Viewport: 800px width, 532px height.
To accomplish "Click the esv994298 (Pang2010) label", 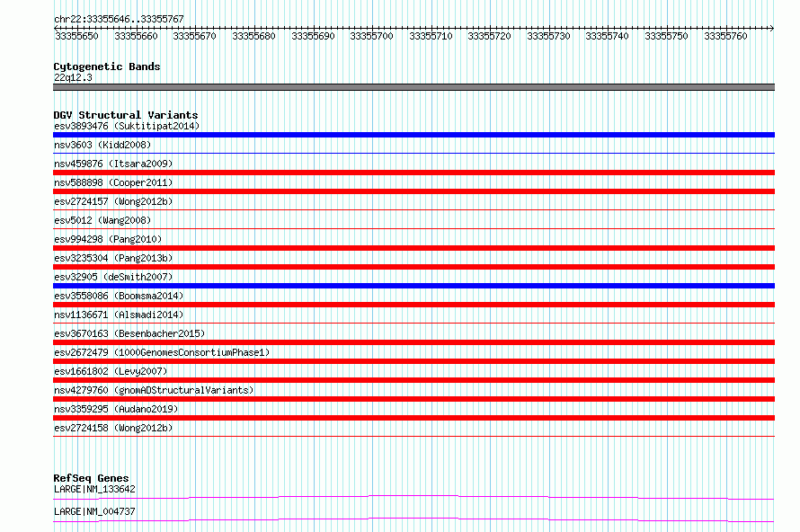I will click(x=108, y=239).
